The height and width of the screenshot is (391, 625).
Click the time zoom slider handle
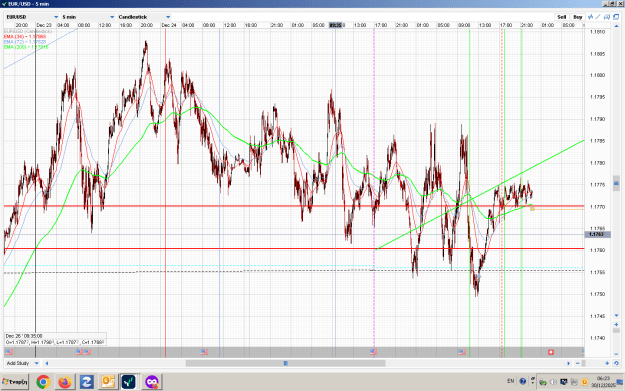tap(584, 363)
